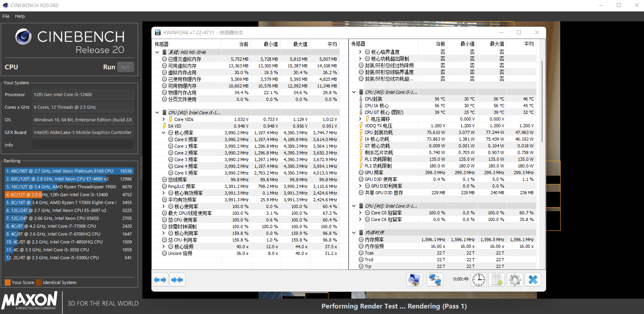Select ranking entry AMD Ryzen Threadripper 1950X

69,187
